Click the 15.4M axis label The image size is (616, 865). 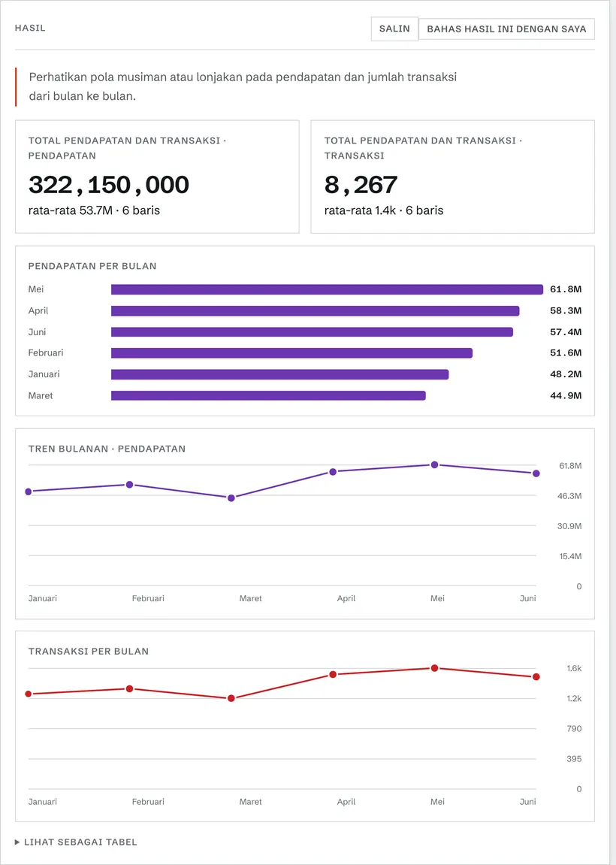(x=570, y=556)
